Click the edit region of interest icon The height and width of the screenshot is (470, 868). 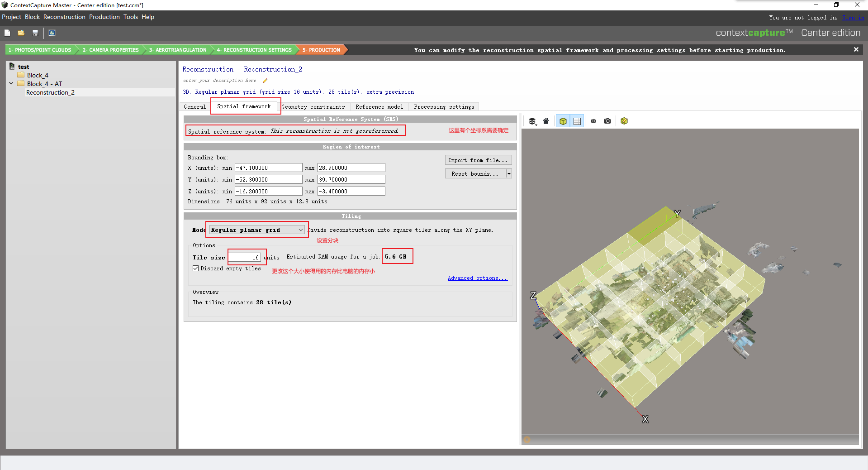[624, 121]
